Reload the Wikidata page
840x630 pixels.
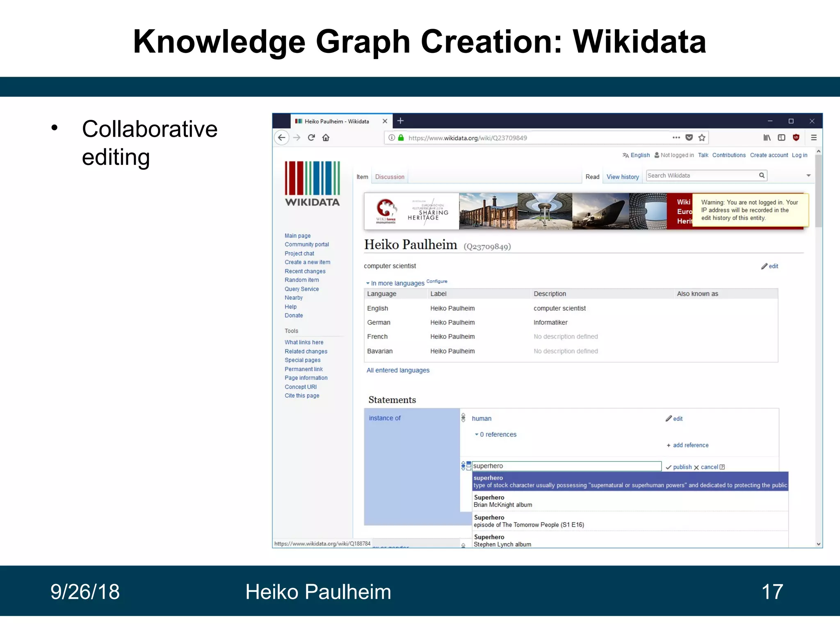pos(311,138)
